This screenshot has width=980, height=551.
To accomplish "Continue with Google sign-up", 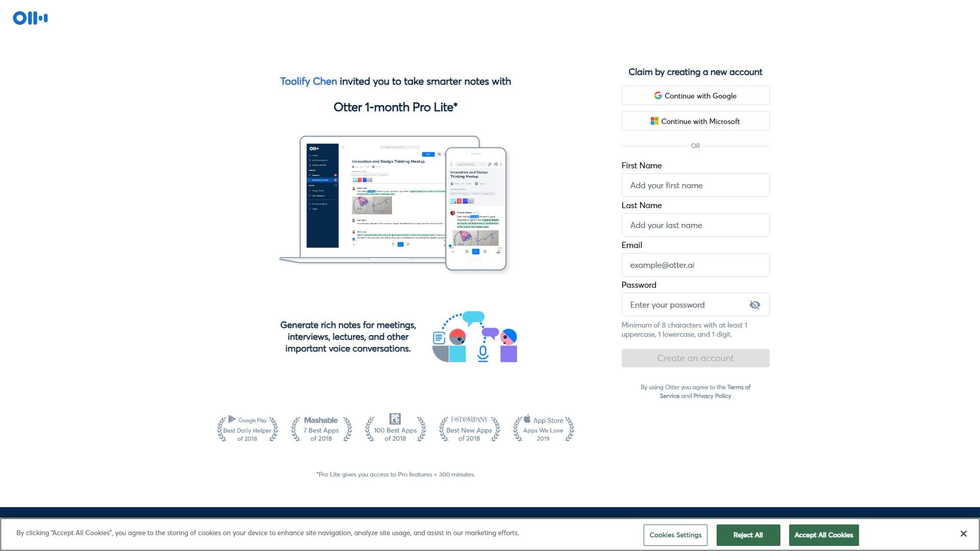I will 695,96.
